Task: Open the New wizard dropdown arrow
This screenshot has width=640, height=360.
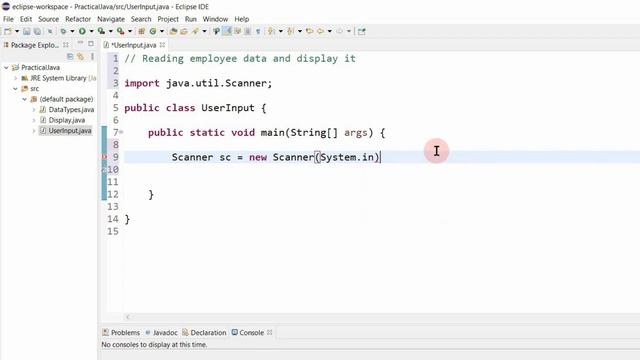Action: (17, 31)
